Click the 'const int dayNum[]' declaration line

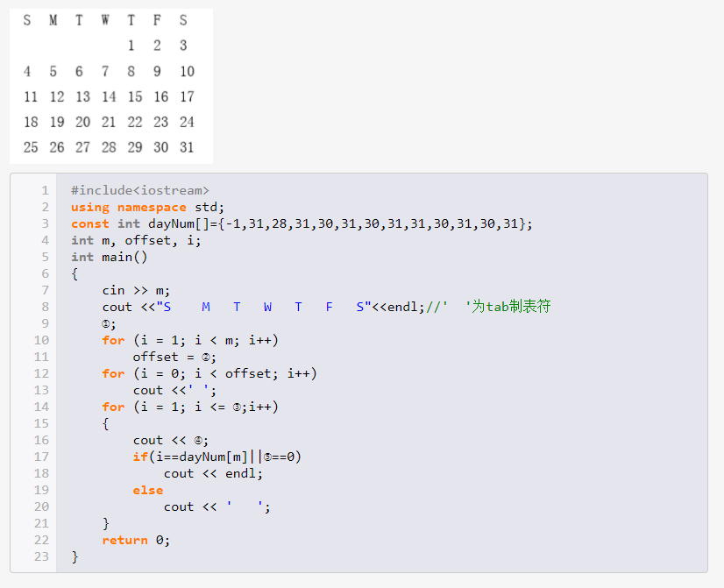[302, 223]
